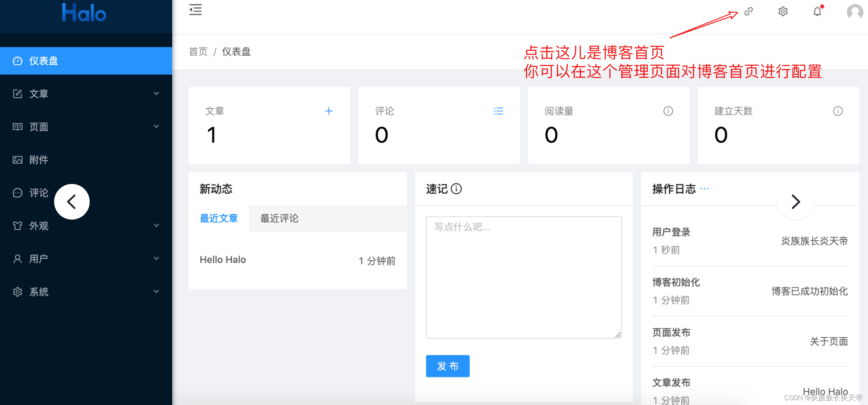Open comment list icon on 评论 card

point(498,111)
